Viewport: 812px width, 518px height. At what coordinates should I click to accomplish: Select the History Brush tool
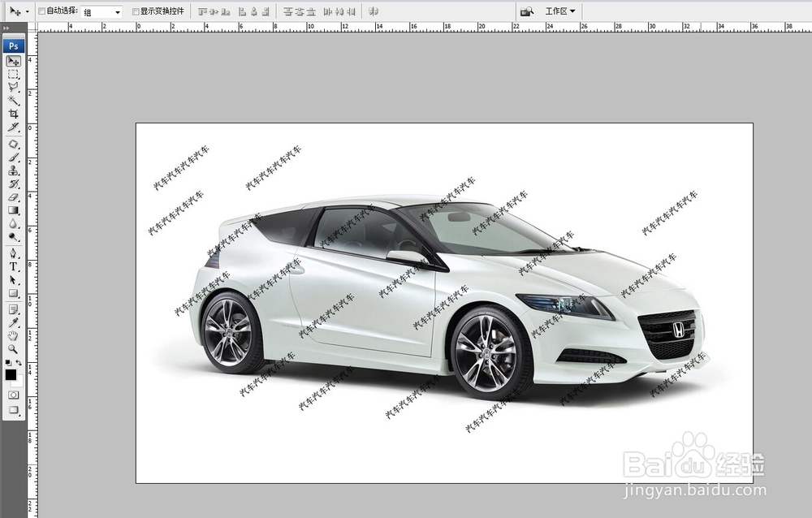[x=14, y=183]
